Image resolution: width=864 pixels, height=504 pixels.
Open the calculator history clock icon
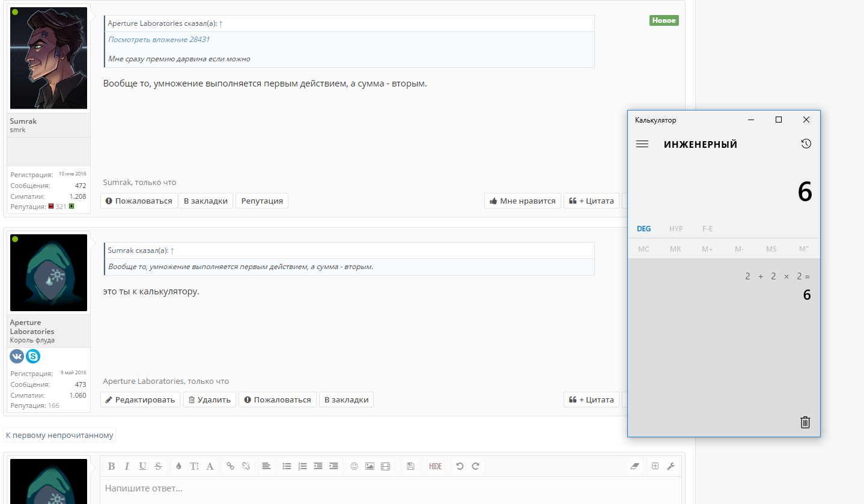806,144
